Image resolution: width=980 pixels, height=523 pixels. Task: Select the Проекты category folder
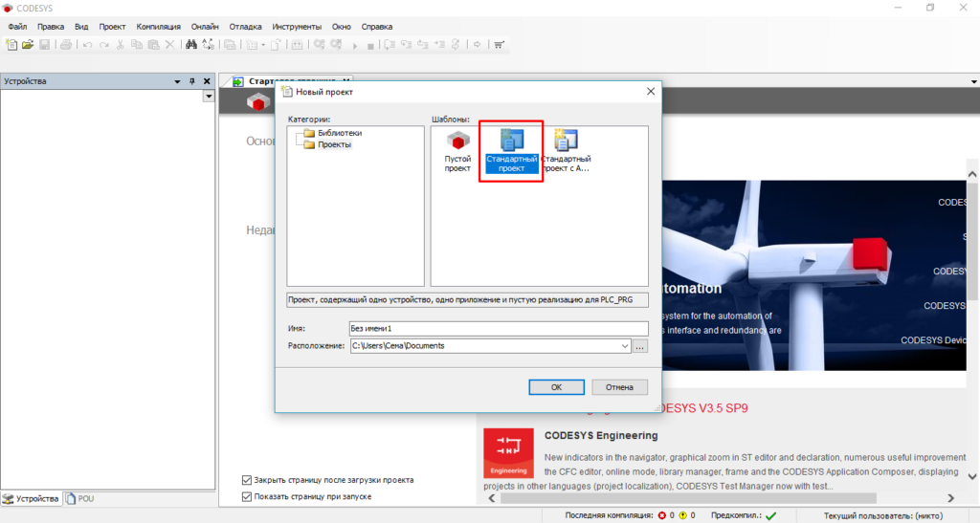tap(327, 144)
